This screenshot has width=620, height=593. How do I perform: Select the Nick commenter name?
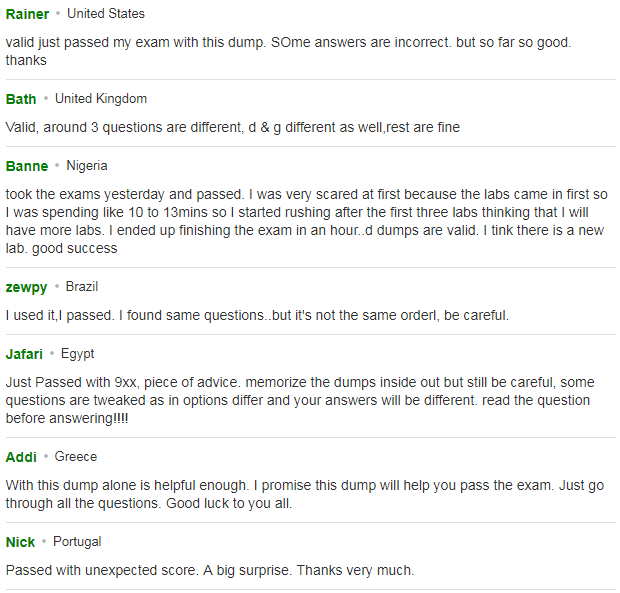click(x=21, y=542)
